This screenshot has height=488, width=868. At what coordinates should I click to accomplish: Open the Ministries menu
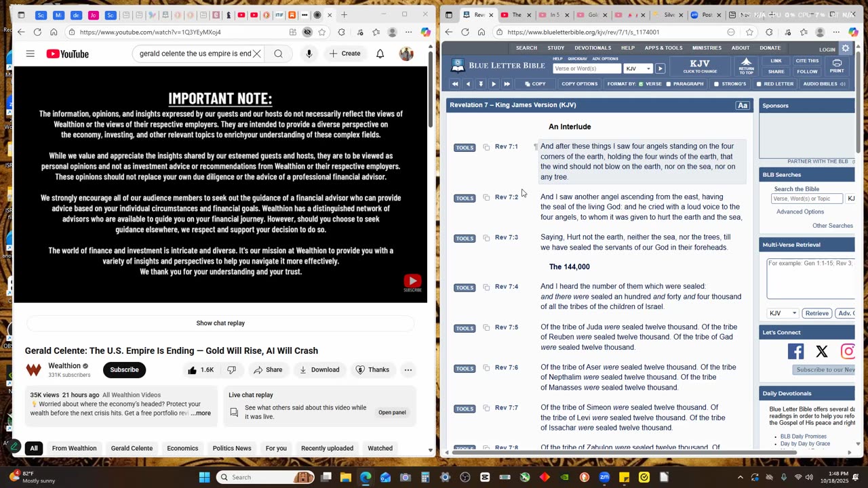tap(707, 48)
